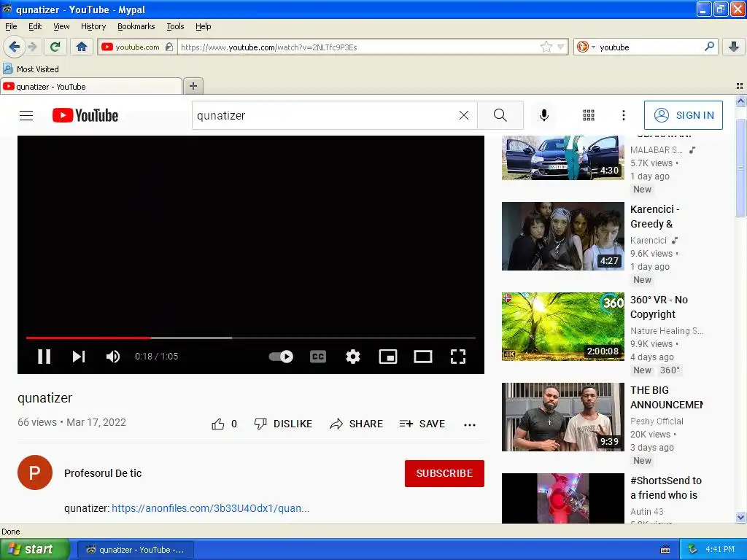Image resolution: width=747 pixels, height=560 pixels.
Task: Search with your voice microphone
Action: coord(544,115)
